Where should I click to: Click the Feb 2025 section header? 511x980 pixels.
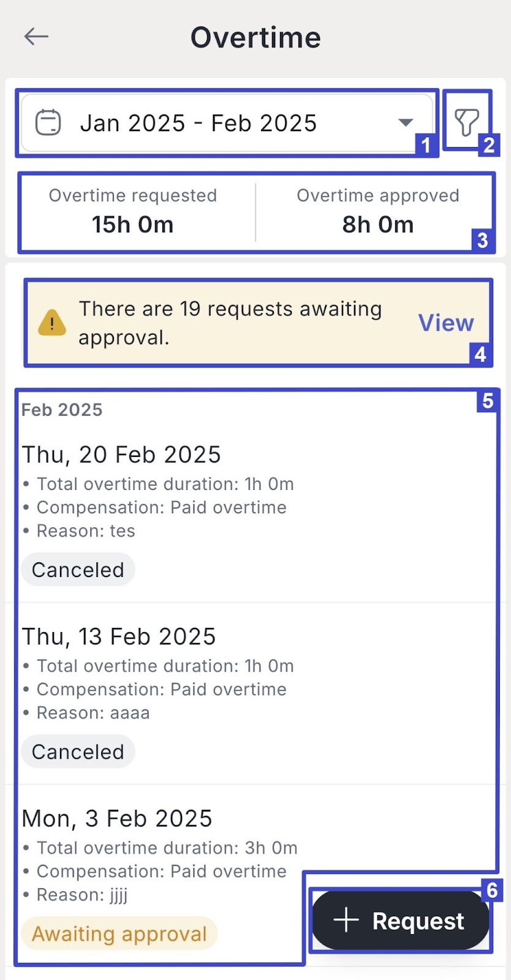[62, 410]
